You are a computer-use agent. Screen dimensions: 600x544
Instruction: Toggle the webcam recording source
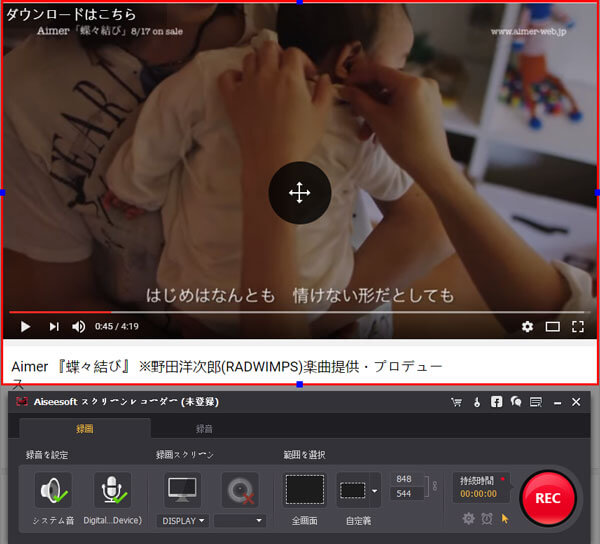[x=240, y=490]
